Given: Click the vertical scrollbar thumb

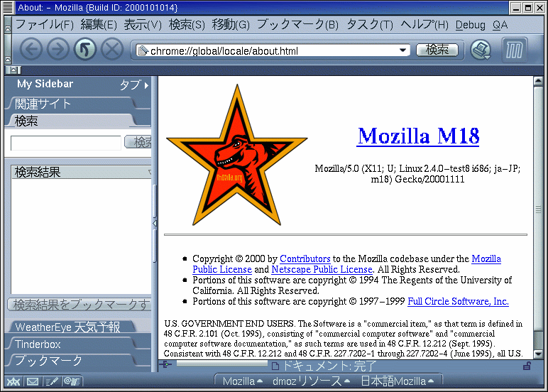Looking at the screenshot, I should tap(538, 209).
